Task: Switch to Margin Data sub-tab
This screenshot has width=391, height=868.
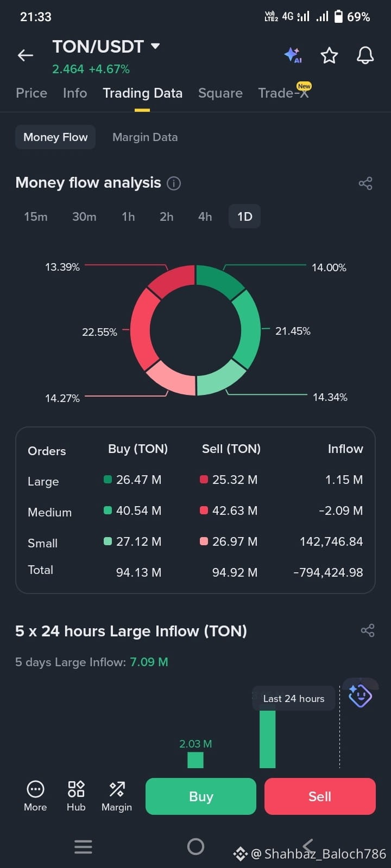Action: [145, 137]
